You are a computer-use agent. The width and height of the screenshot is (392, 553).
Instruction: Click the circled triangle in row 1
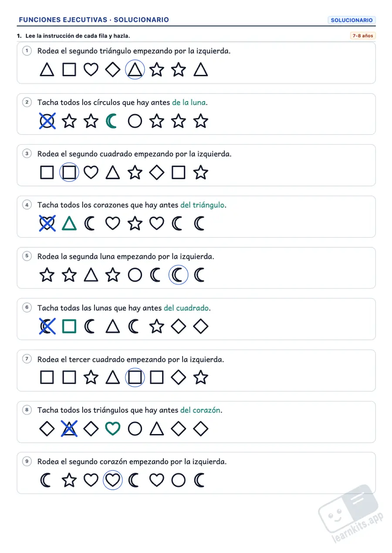click(135, 70)
